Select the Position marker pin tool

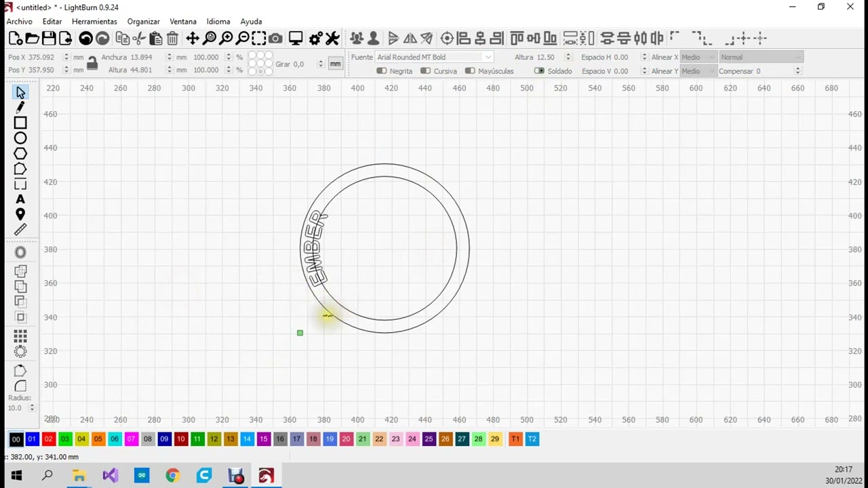click(x=20, y=215)
